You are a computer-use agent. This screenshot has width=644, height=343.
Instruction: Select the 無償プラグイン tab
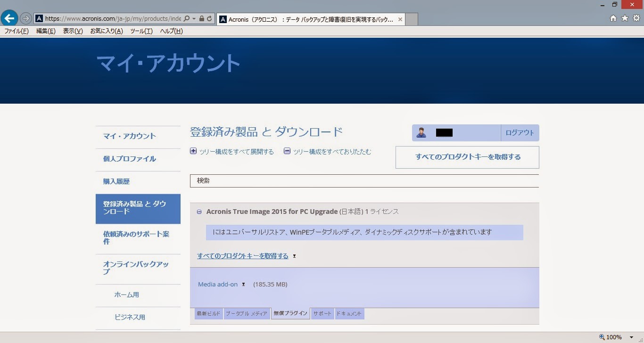[290, 314]
